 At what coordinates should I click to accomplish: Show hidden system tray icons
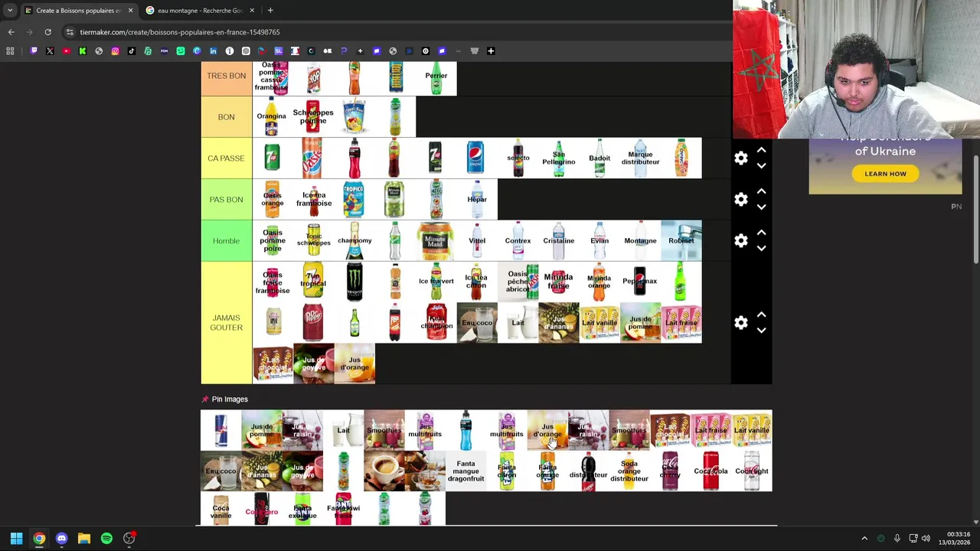tap(864, 539)
